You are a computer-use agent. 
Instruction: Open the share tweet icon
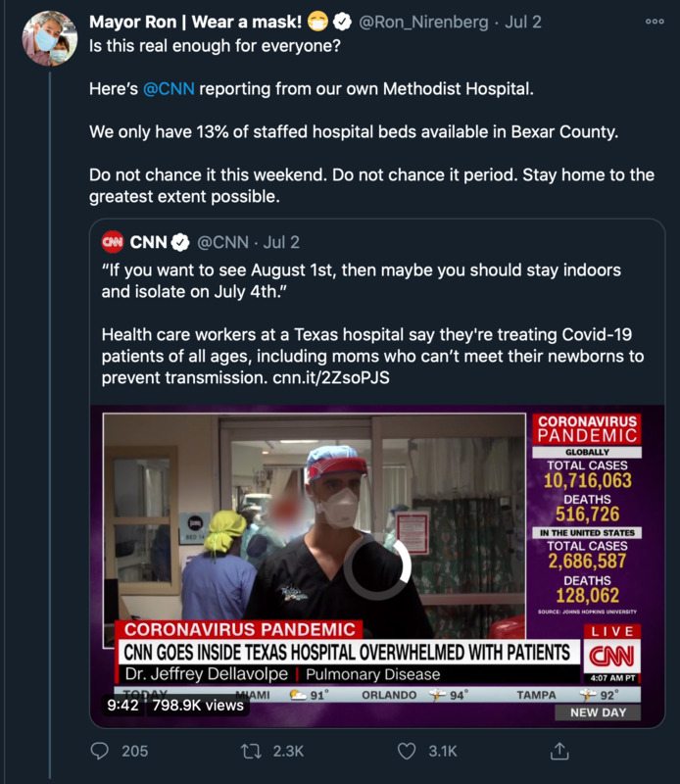(559, 751)
